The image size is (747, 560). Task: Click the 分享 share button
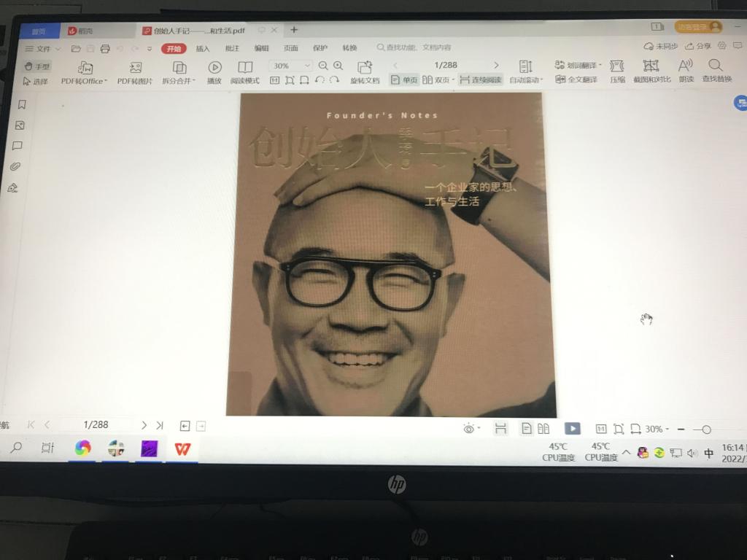click(698, 46)
